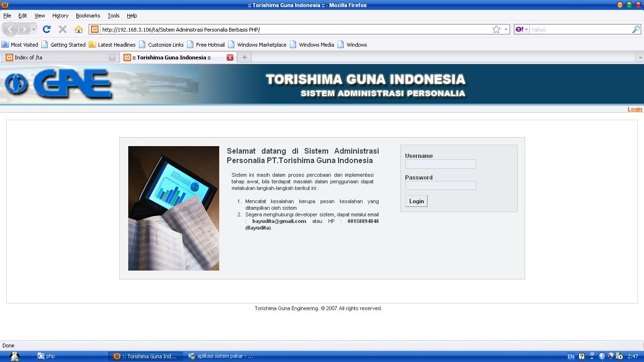
Task: Stop loading with the X toolbar button
Action: pyautogui.click(x=62, y=29)
